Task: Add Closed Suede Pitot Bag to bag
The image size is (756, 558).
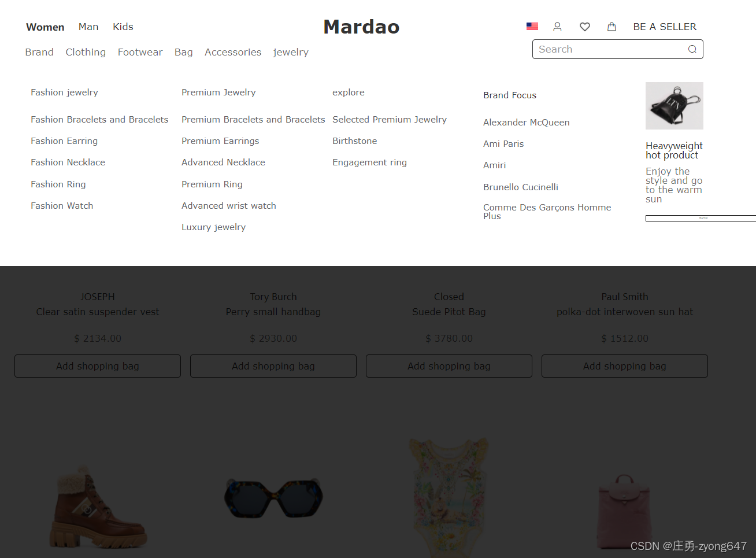Action: [449, 366]
